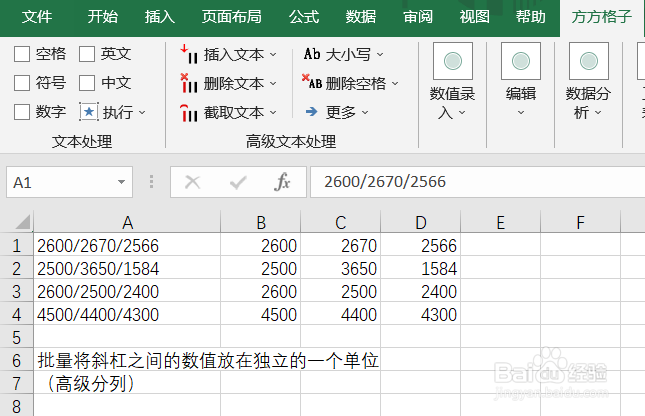Select column E header
Viewport: 645px width, 416px height.
pos(500,222)
